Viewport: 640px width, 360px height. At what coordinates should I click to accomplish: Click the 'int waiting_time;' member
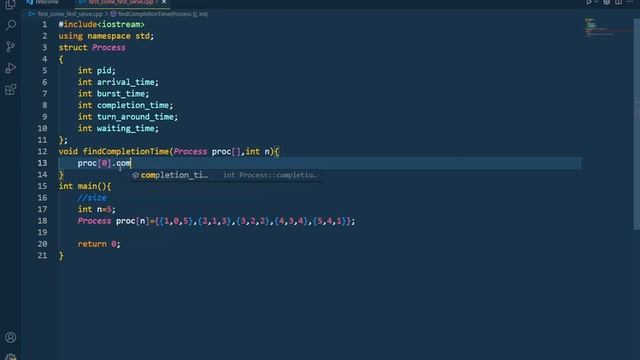coord(118,128)
